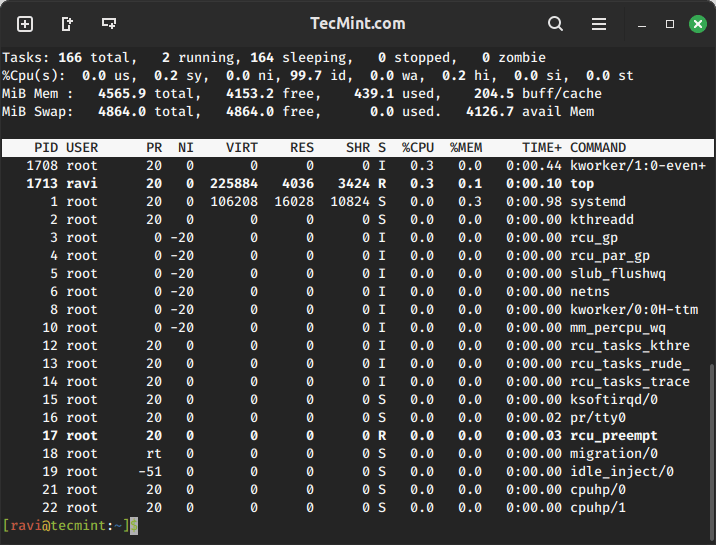Image resolution: width=716 pixels, height=545 pixels.
Task: Click the PID 1713 value
Action: tap(42, 184)
